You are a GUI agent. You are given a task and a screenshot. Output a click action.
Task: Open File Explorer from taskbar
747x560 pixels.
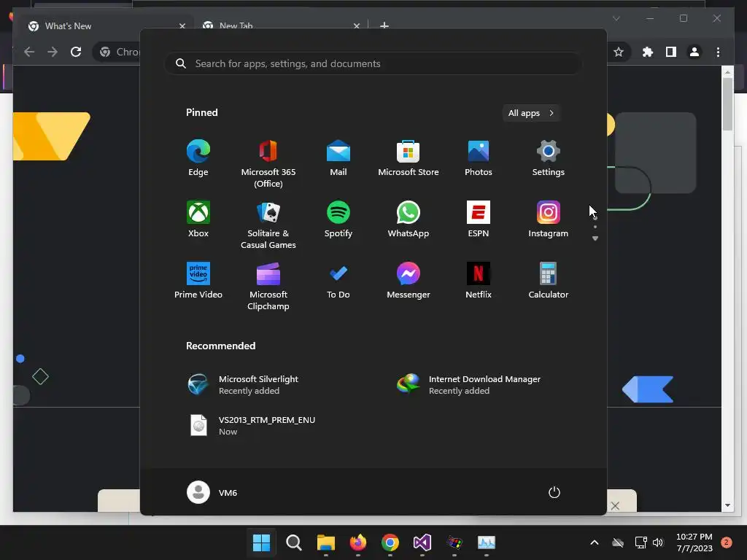[x=326, y=542]
